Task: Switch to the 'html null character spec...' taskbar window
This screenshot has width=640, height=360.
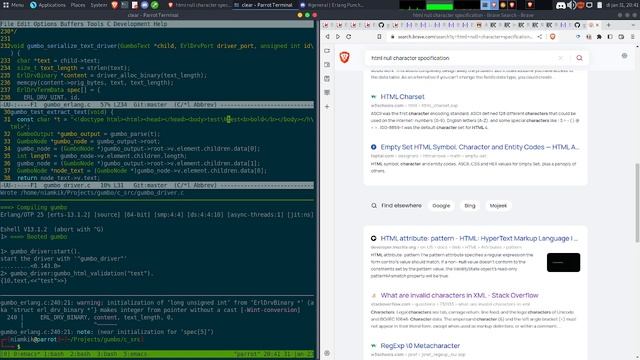Action: point(199,5)
